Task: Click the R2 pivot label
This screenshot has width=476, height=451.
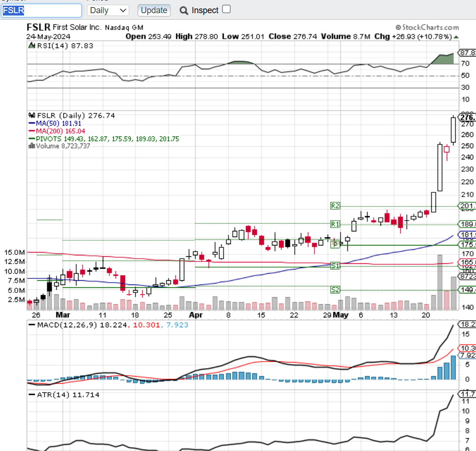Action: click(335, 206)
